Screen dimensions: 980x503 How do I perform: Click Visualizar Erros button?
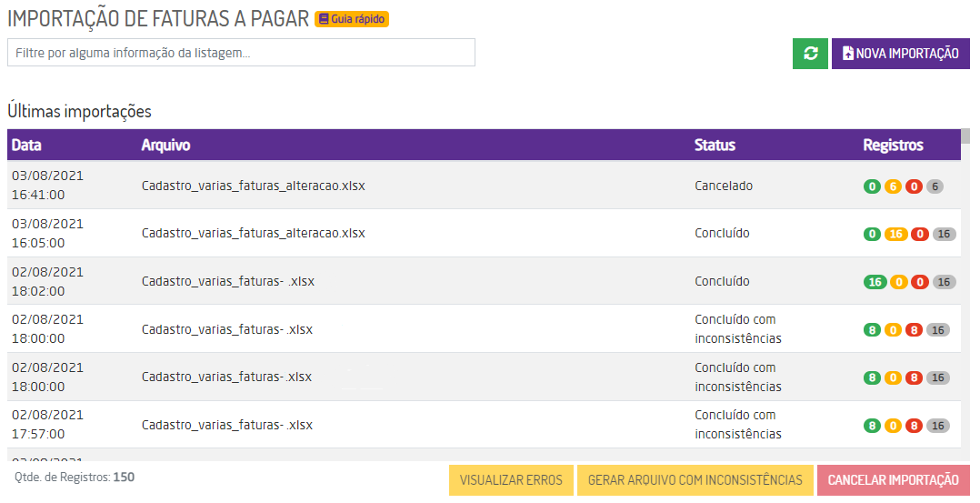(511, 480)
